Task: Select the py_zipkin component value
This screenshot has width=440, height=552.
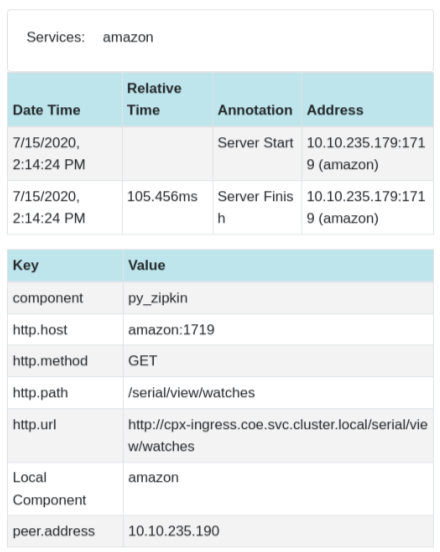Action: coord(158,298)
